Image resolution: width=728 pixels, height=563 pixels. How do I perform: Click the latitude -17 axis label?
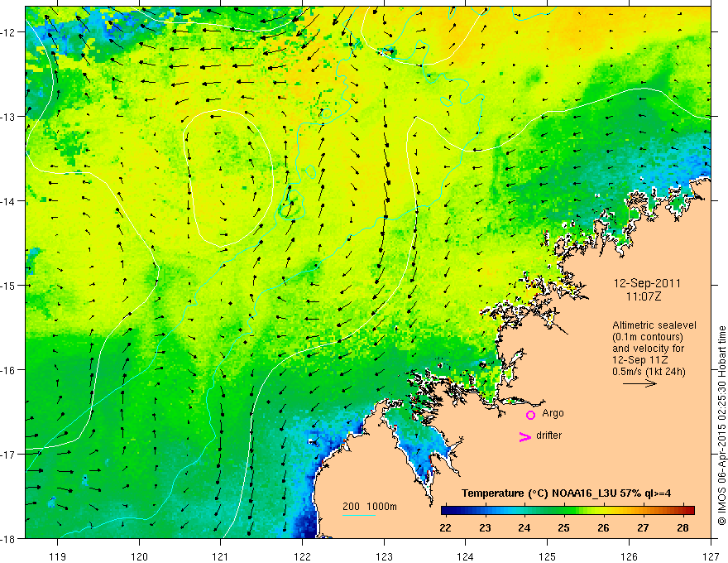(x=8, y=455)
